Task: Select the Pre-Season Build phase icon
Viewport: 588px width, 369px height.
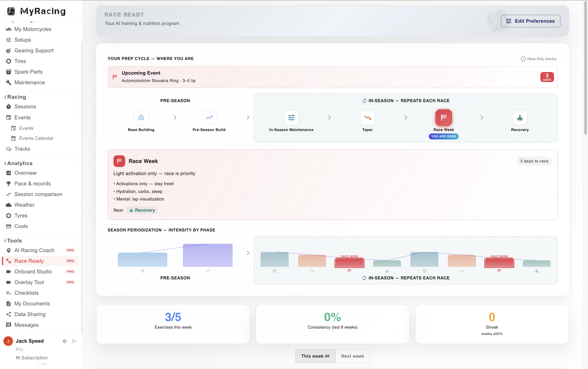Action: [x=209, y=118]
